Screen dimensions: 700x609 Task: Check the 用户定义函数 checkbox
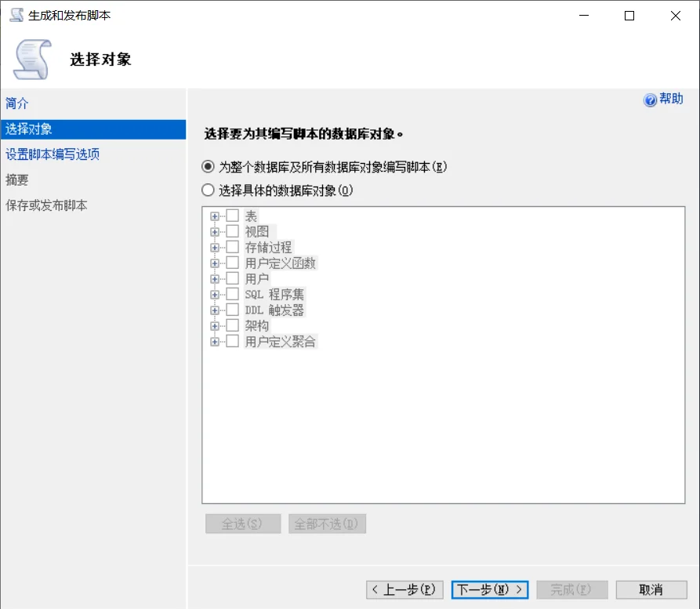pos(233,263)
